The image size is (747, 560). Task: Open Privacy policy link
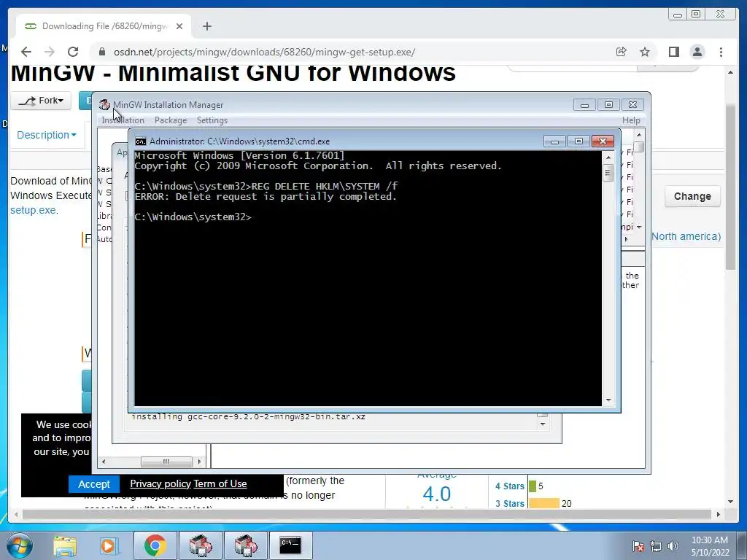pos(160,484)
